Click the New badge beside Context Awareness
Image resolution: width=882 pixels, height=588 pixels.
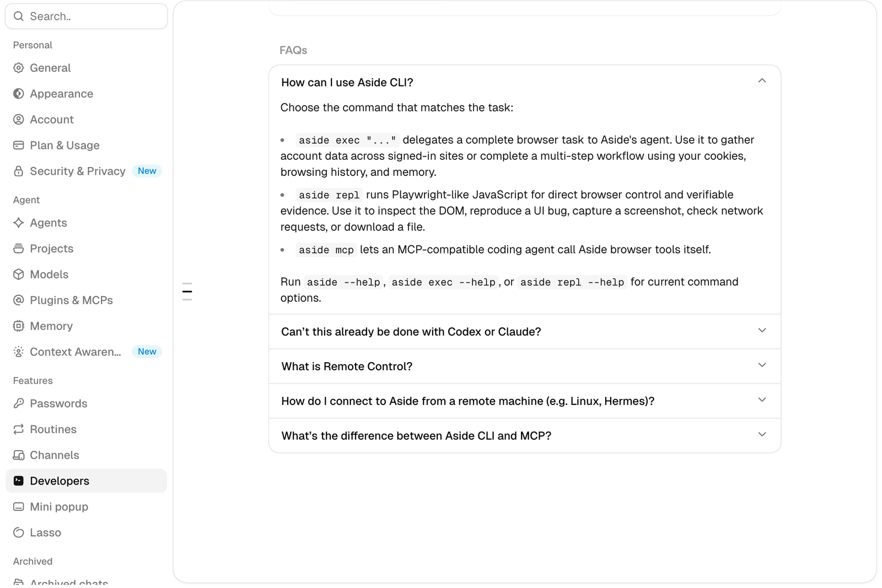[x=147, y=352]
